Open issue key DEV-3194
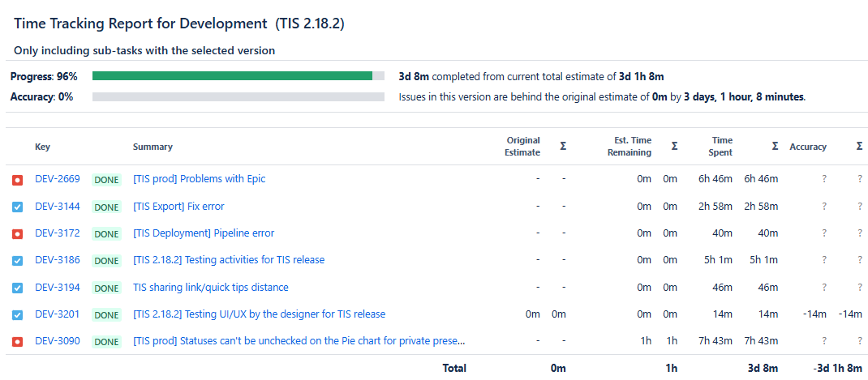 (57, 287)
